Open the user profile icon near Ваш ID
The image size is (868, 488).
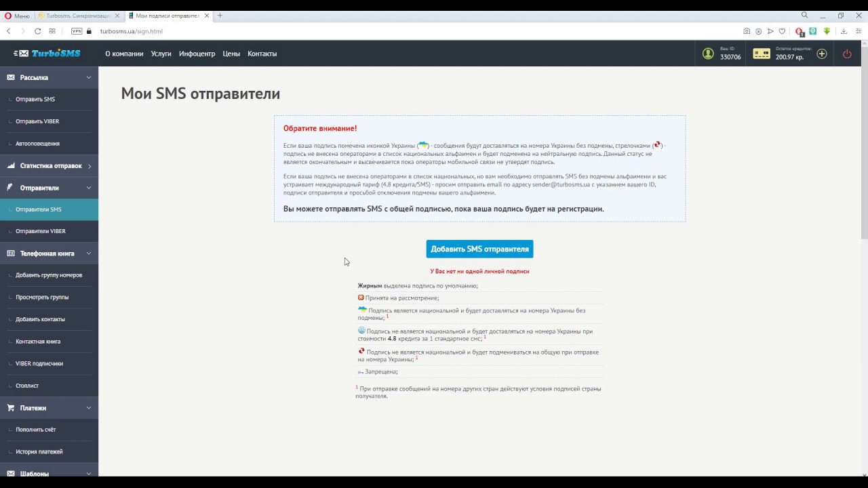tap(708, 54)
